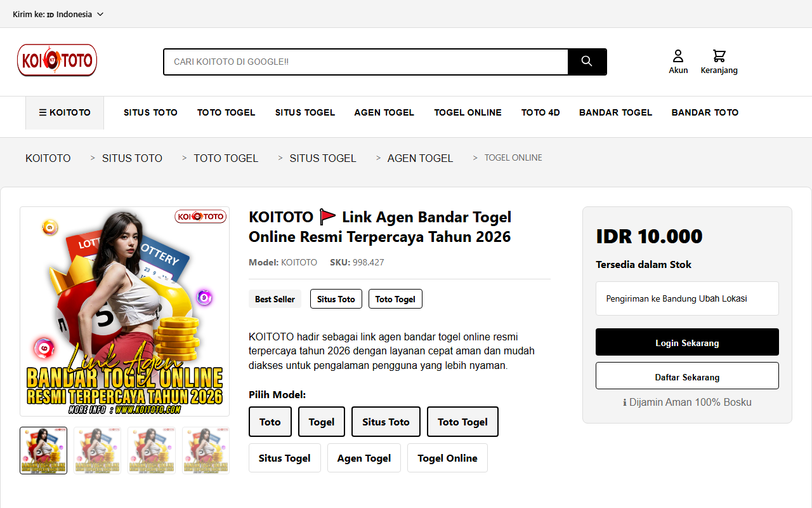Click the red flag emoji in title
The image size is (812, 508).
tap(328, 217)
